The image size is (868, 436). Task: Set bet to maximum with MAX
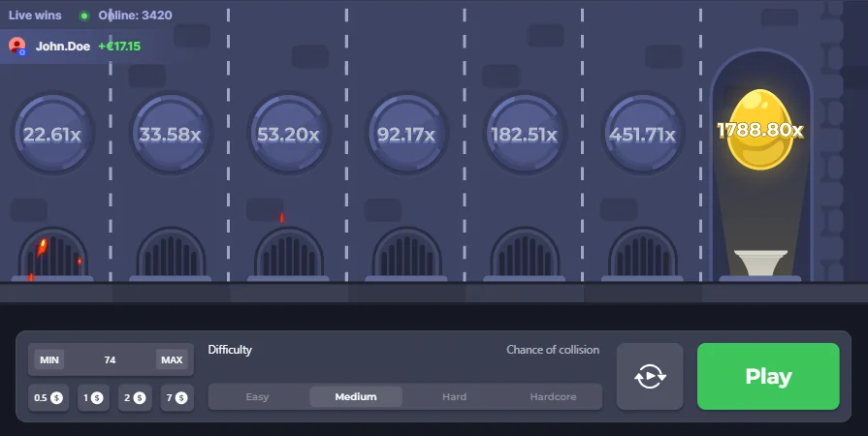point(172,359)
